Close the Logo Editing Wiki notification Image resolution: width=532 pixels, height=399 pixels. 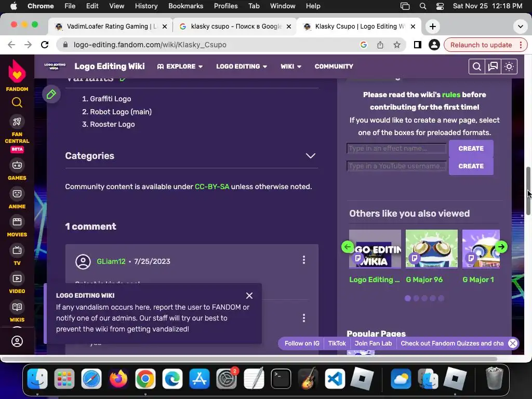point(249,296)
